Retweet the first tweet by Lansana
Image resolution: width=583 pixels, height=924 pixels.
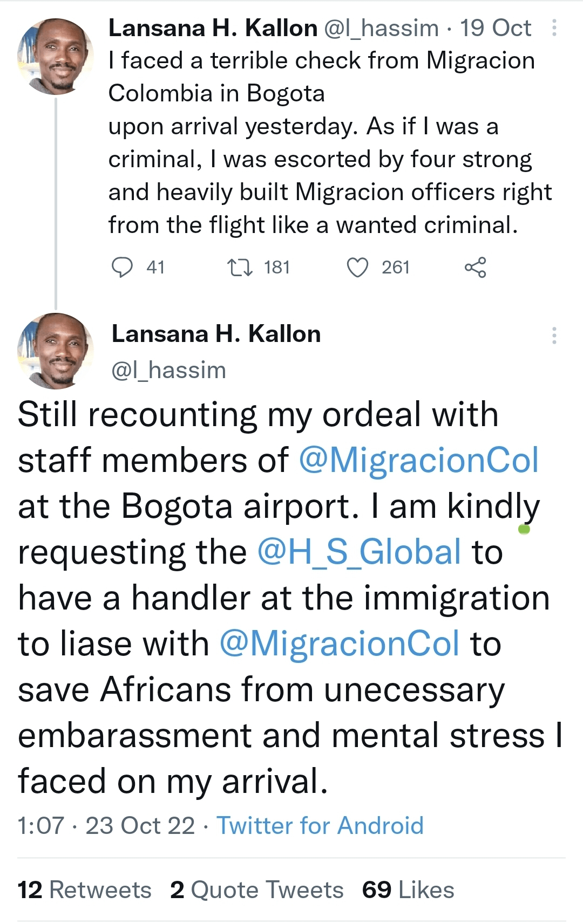[x=240, y=267]
